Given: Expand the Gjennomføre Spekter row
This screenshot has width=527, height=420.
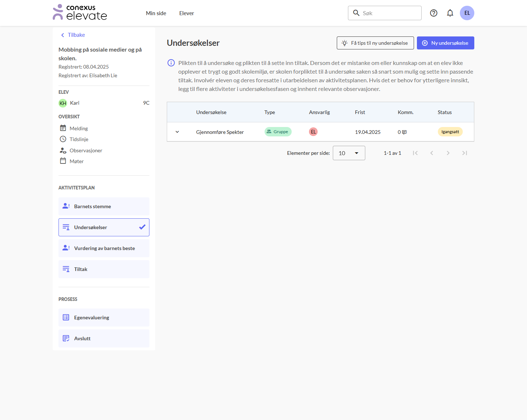Looking at the screenshot, I should click(177, 132).
